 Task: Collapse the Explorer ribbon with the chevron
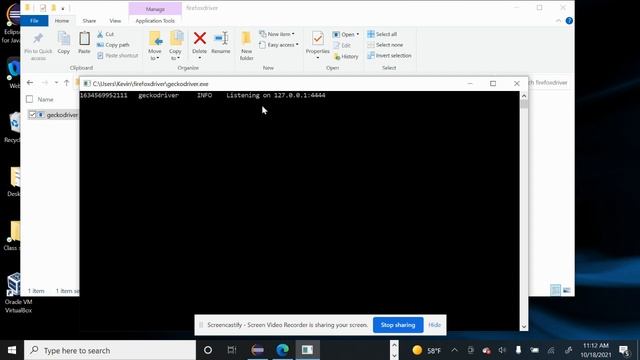(558, 21)
